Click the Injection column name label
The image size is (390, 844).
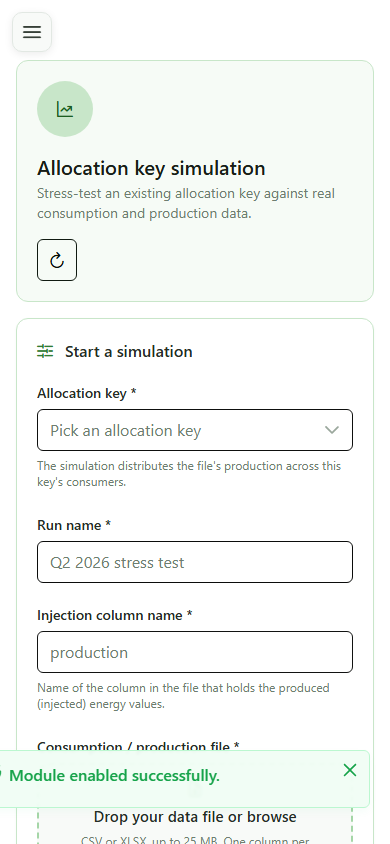point(115,615)
